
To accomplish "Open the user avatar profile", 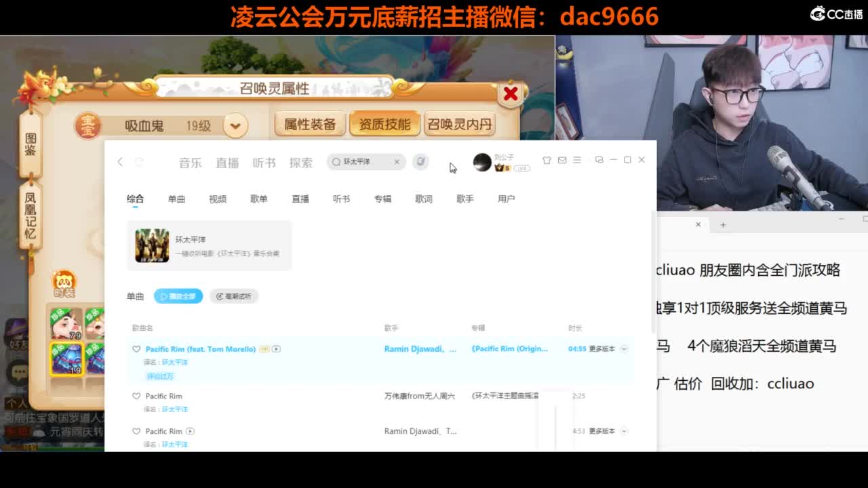I will coord(482,162).
